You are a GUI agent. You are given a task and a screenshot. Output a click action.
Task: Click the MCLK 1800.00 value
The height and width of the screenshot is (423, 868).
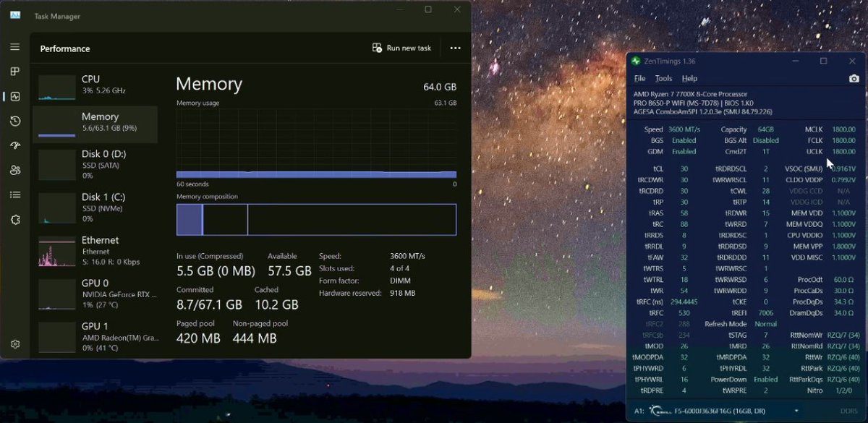pyautogui.click(x=843, y=129)
